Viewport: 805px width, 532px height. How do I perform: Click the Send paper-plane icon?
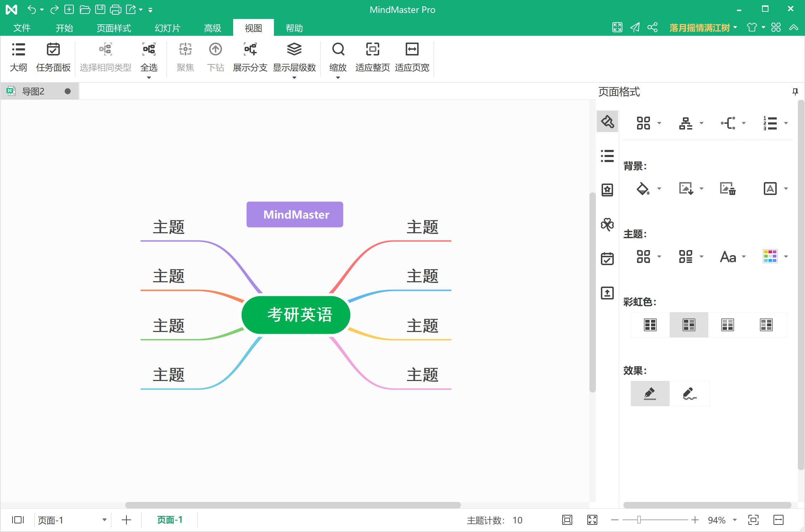click(x=635, y=28)
